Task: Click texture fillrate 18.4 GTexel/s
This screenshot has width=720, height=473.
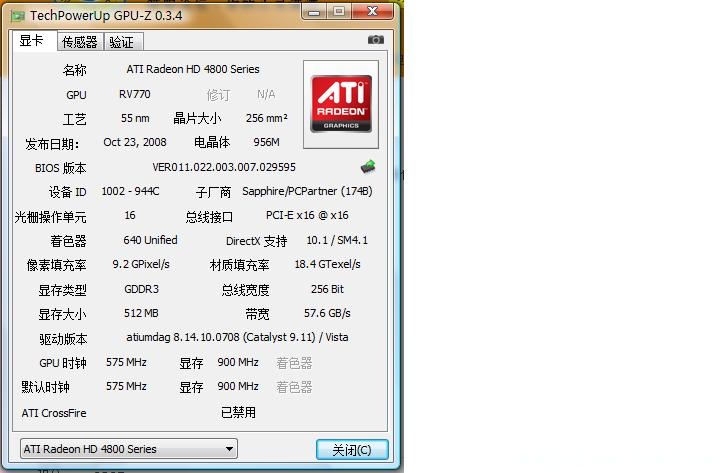Action: point(327,265)
